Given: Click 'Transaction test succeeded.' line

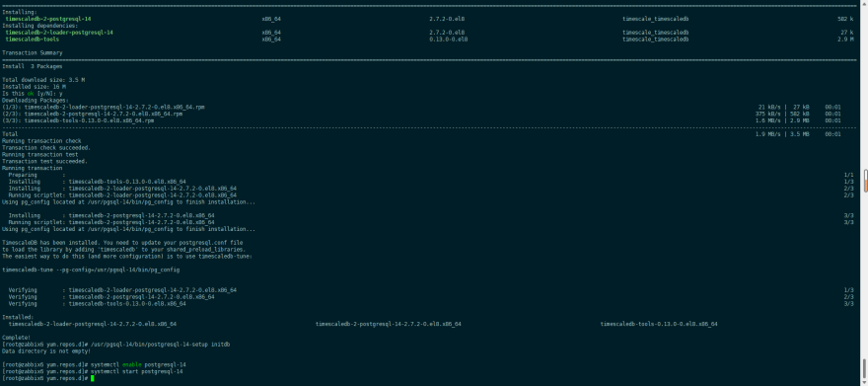Looking at the screenshot, I should tap(44, 161).
